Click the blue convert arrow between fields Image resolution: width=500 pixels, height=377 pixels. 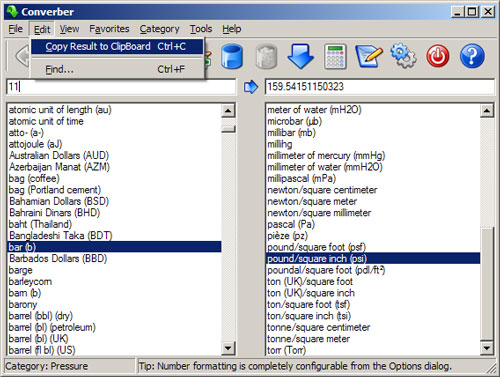tap(251, 87)
